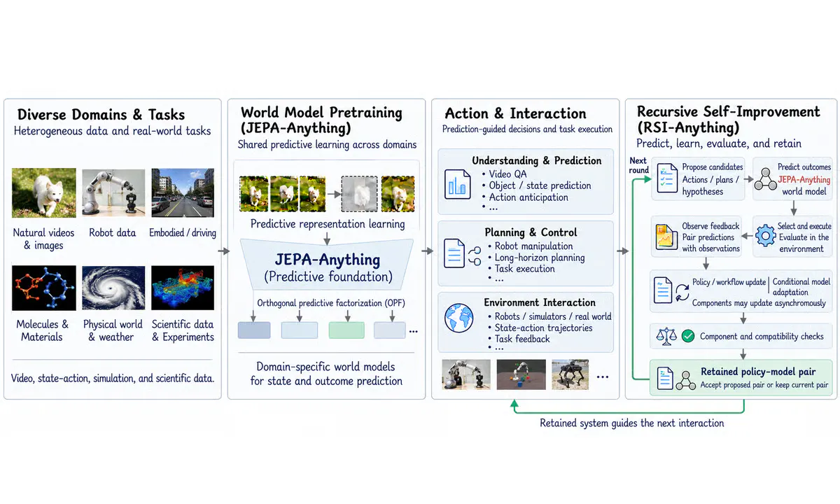This screenshot has width=840, height=504.
Task: Open the quadruped robot dog thumbnail
Action: (x=570, y=374)
